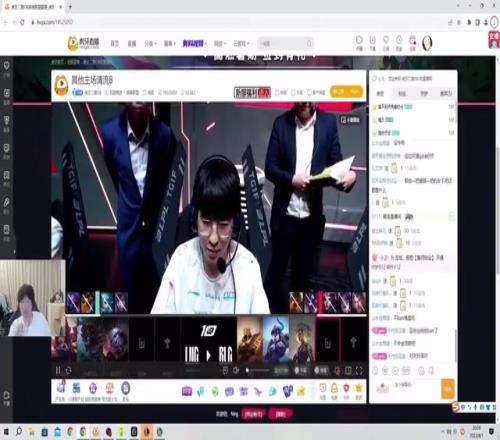Toggle the small checkbox left of the orange subscribe button

coord(309,92)
